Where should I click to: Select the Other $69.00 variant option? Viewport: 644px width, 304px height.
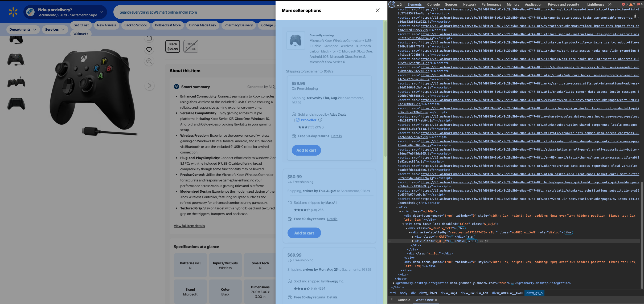(191, 46)
